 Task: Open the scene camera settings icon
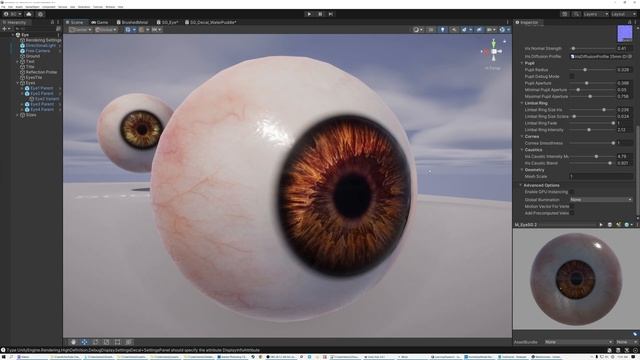click(x=491, y=30)
